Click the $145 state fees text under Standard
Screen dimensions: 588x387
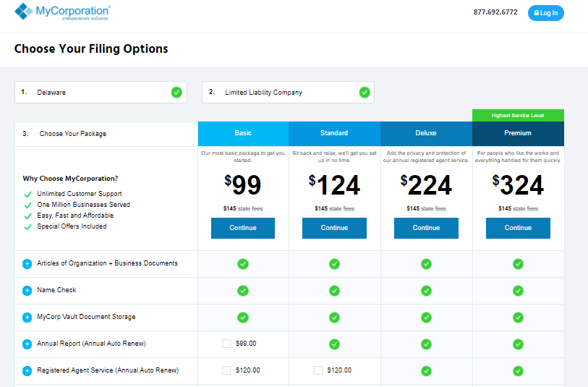(x=334, y=208)
